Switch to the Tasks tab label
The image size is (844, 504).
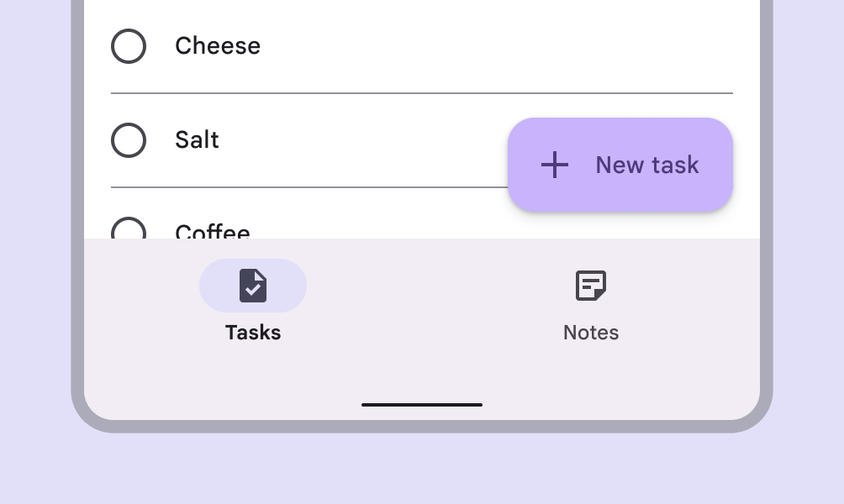[x=253, y=333]
